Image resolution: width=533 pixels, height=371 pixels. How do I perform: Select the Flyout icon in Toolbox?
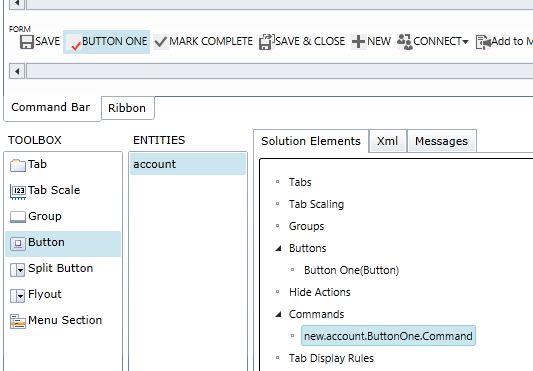point(17,296)
